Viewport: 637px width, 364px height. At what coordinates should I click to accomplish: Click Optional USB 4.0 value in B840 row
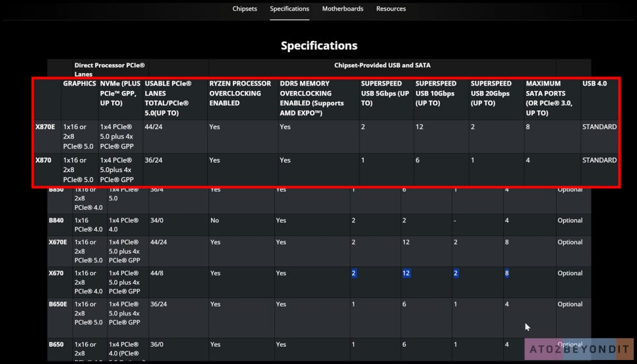(x=570, y=220)
